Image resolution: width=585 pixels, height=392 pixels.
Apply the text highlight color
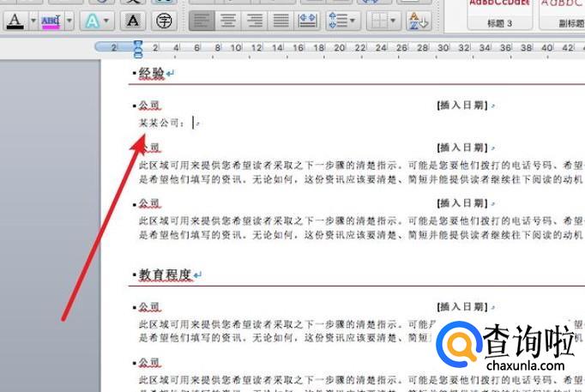click(x=51, y=20)
